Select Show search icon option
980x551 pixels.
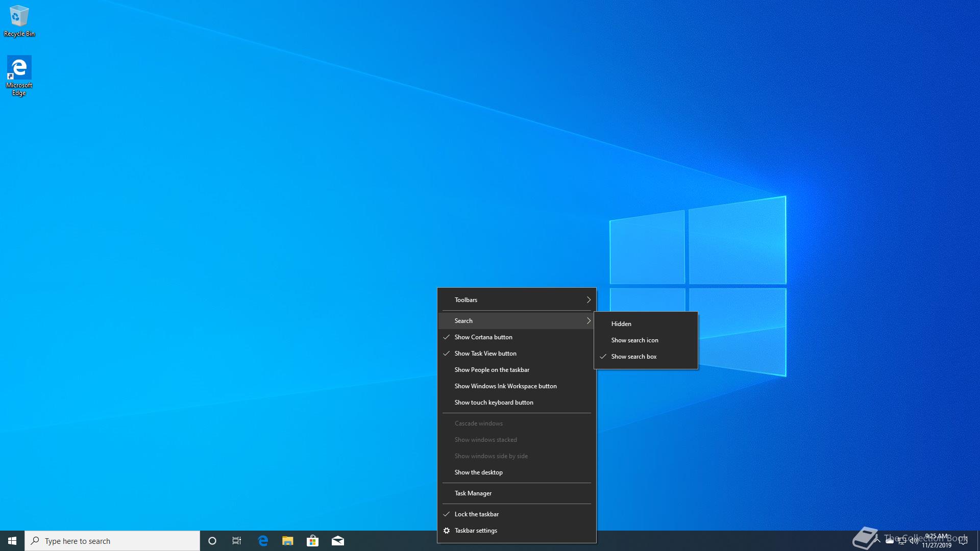tap(634, 340)
